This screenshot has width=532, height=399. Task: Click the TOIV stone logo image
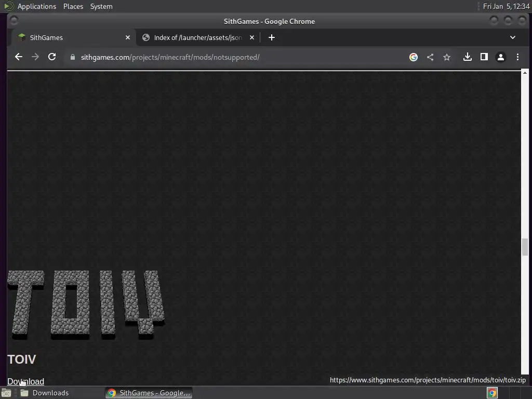(x=86, y=304)
